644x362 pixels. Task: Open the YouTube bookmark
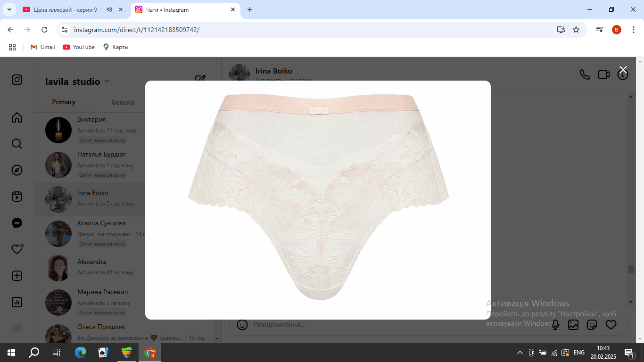tap(79, 47)
